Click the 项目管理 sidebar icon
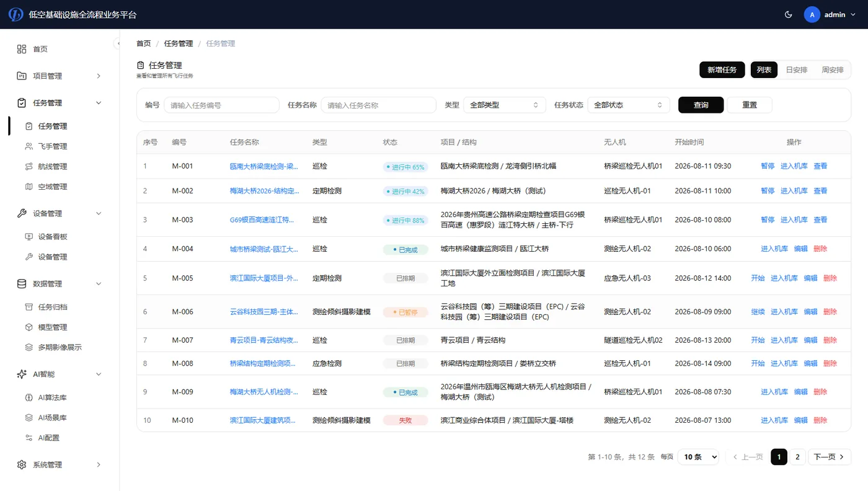Screen dimensions: 868x491 click(x=22, y=76)
